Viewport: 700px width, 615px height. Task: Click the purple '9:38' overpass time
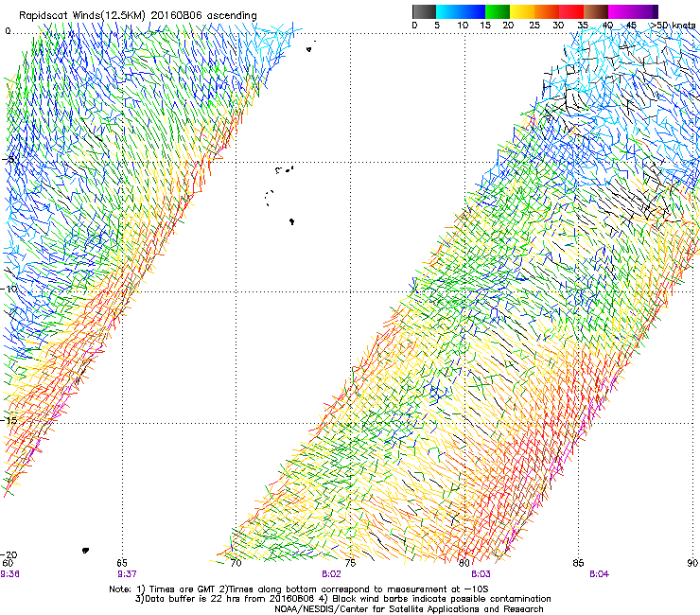[9, 574]
